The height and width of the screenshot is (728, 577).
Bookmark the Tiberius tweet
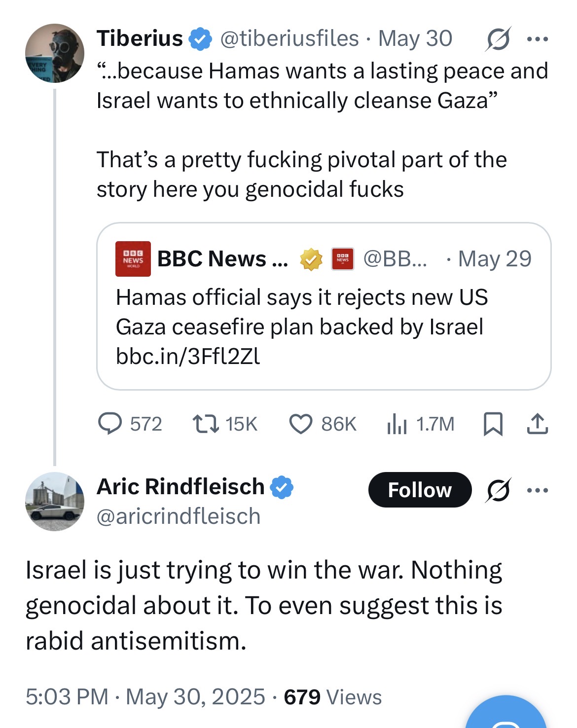coord(493,424)
